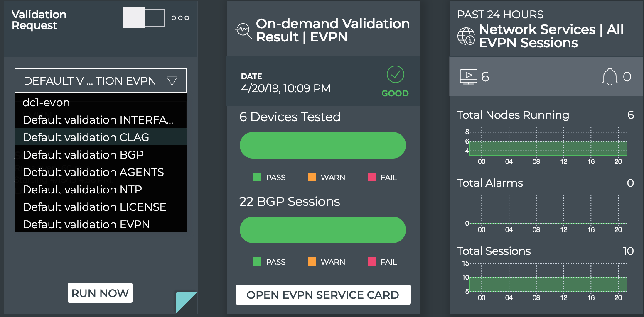This screenshot has width=644, height=317.
Task: Click the green GOOD checkmark status icon
Action: pos(395,75)
